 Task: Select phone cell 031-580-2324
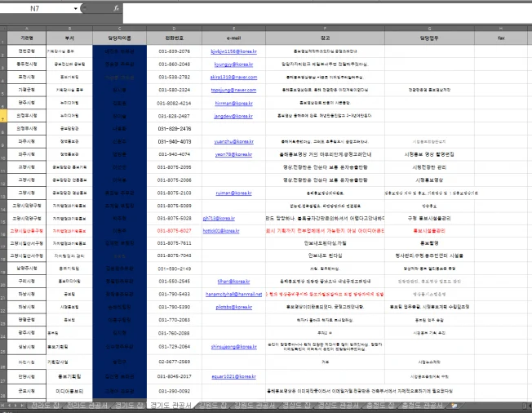pos(175,91)
